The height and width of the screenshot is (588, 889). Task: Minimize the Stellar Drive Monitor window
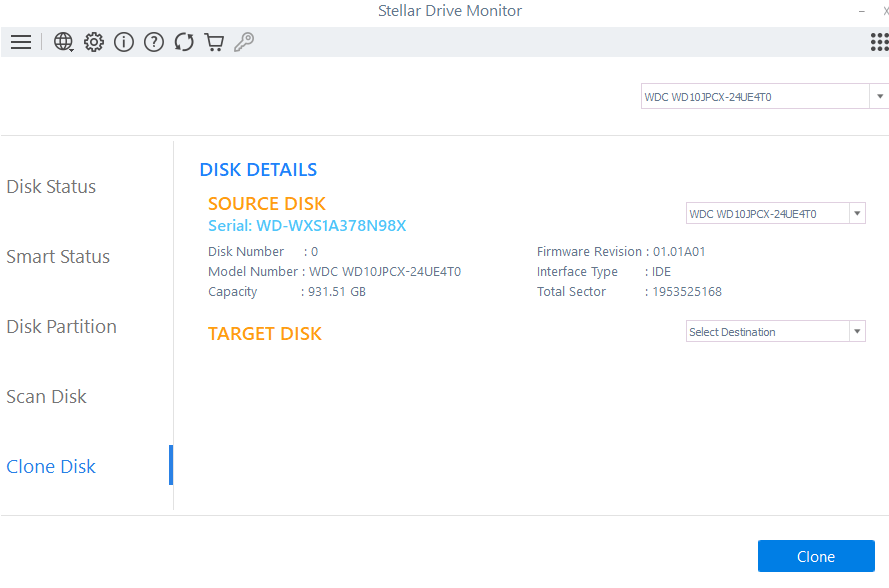click(x=862, y=11)
